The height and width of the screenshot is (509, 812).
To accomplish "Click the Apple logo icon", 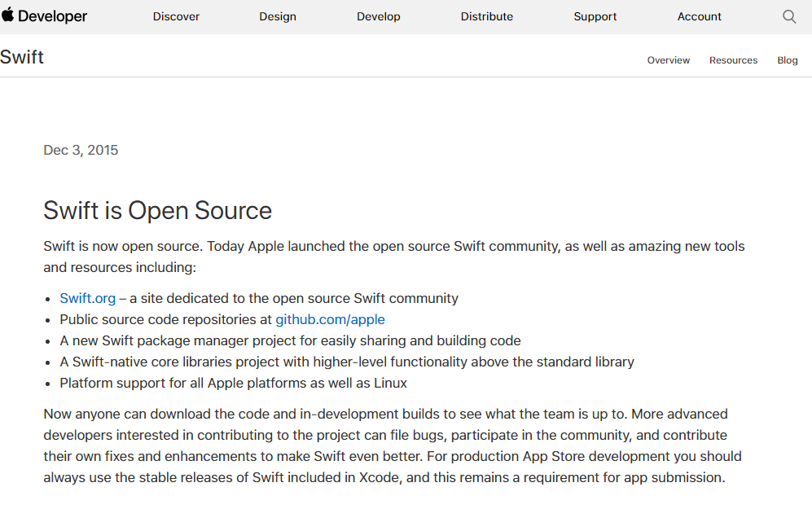I will [9, 15].
